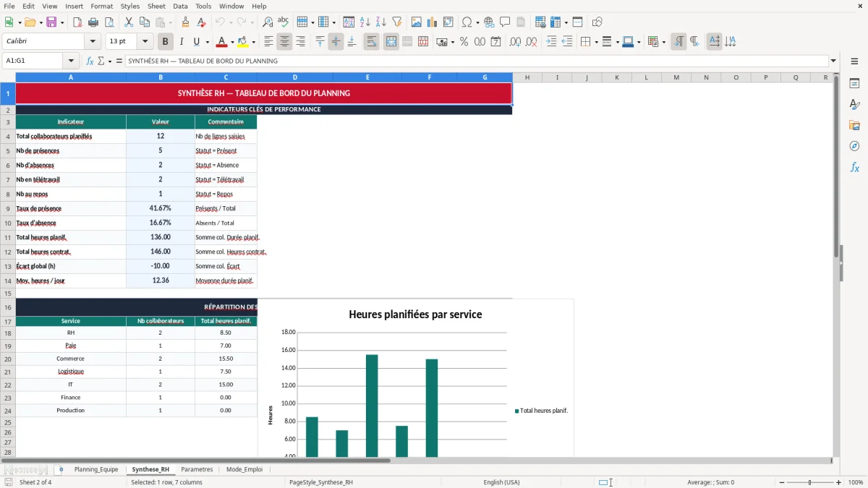Insert Image icon in toolbar

[417, 22]
